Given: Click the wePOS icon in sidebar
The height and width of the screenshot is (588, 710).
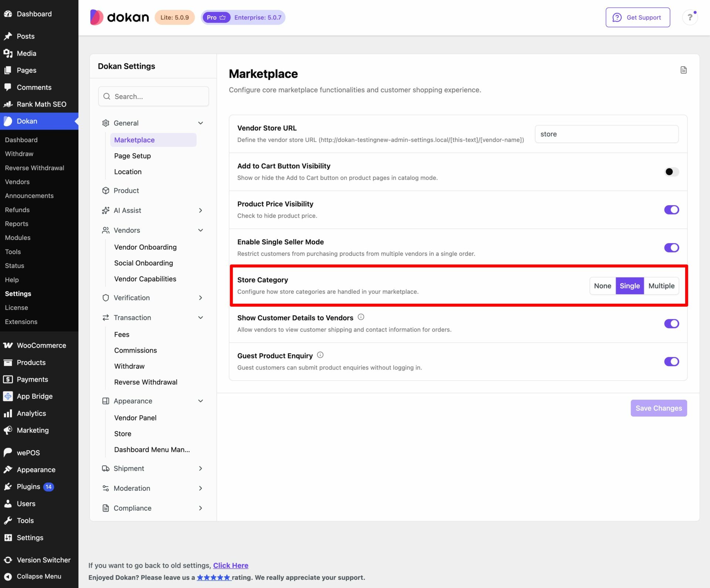Looking at the screenshot, I should 8,452.
